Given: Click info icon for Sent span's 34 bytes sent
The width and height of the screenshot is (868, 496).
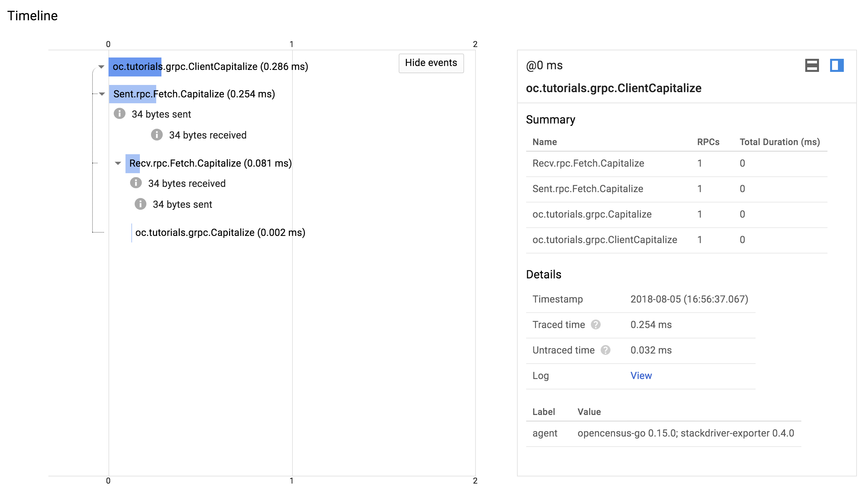Looking at the screenshot, I should pos(120,113).
